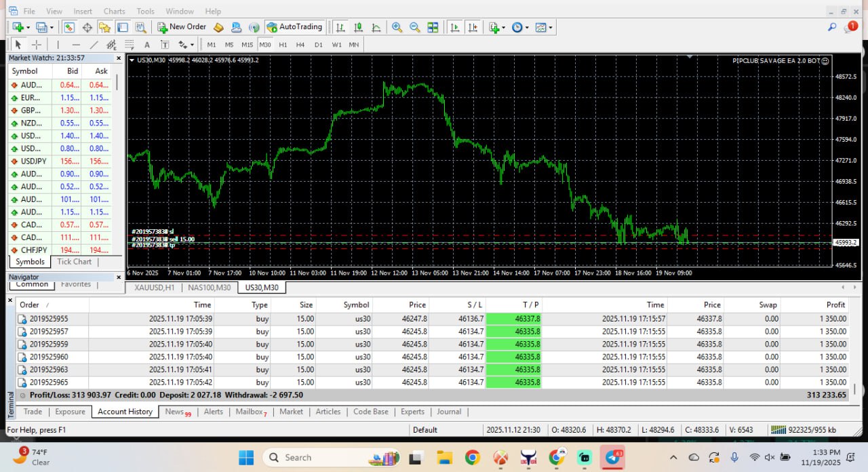Switch chart to candlestick display
Image resolution: width=868 pixels, height=472 pixels.
pos(358,27)
